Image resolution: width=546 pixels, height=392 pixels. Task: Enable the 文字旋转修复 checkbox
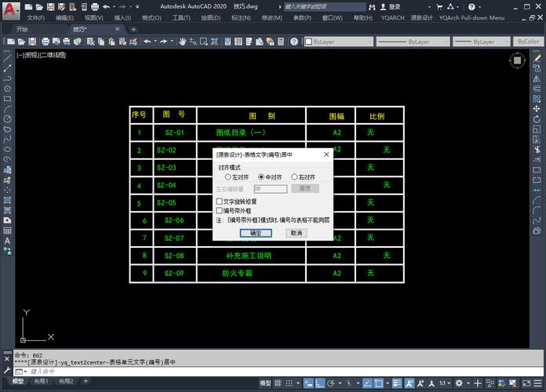pyautogui.click(x=220, y=201)
